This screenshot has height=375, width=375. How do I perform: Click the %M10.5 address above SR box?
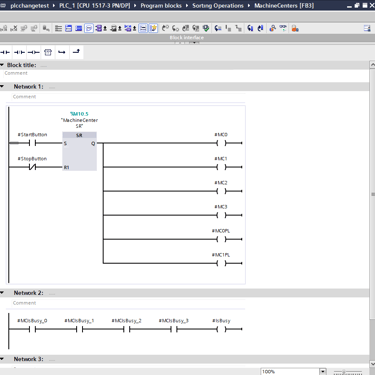79,114
